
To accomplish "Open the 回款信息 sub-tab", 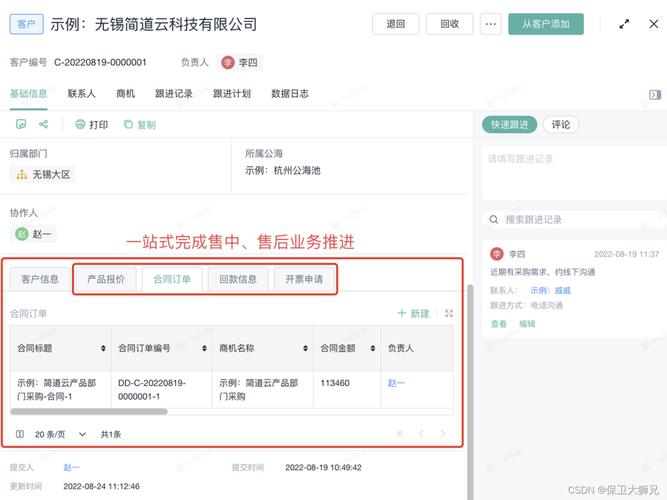I will (238, 279).
